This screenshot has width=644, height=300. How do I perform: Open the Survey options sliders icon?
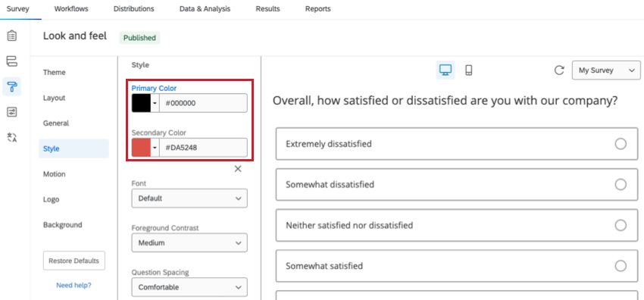(12, 112)
